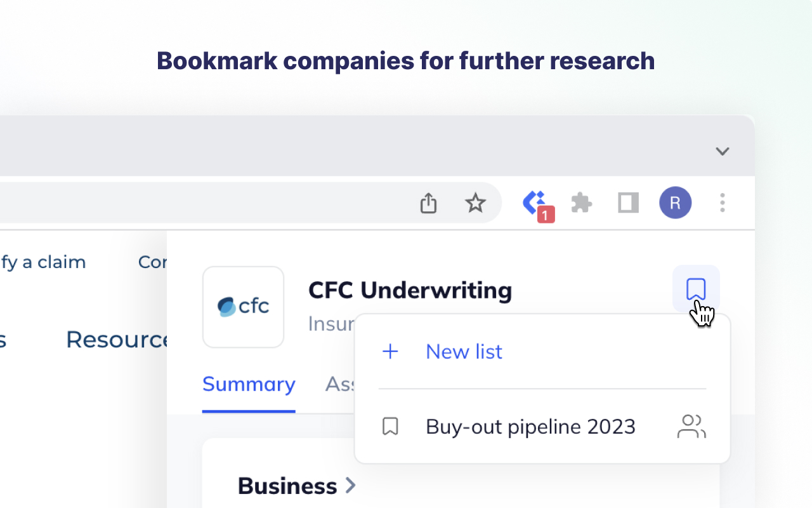Click the bookmark company icon
Screen dimensions: 812x508
click(x=696, y=289)
